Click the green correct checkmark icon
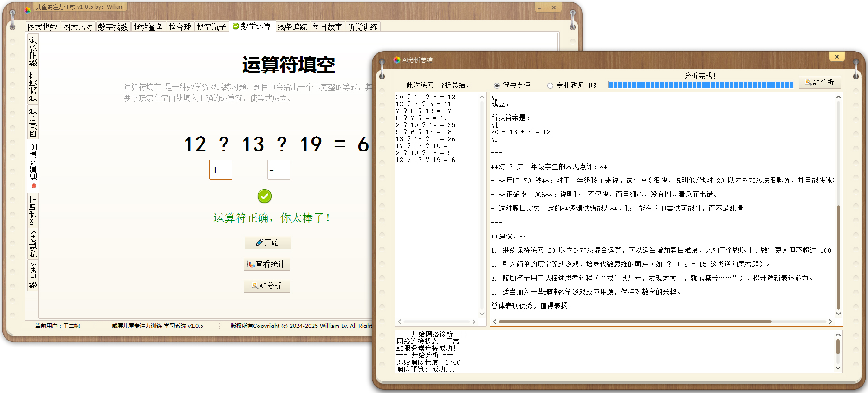Viewport: 868px width, 393px height. coord(265,196)
